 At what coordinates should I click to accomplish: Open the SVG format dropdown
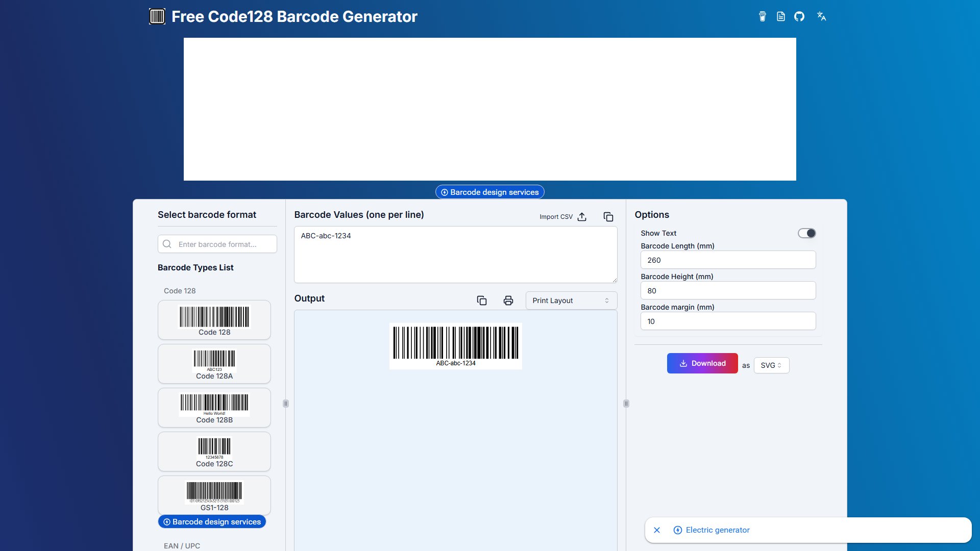coord(771,365)
